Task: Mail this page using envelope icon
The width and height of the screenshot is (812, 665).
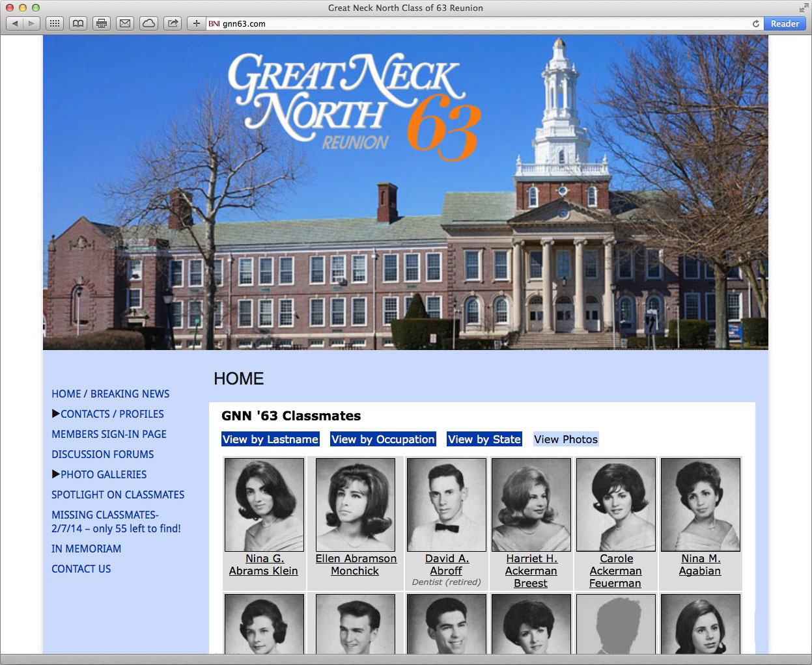Action: tap(125, 23)
